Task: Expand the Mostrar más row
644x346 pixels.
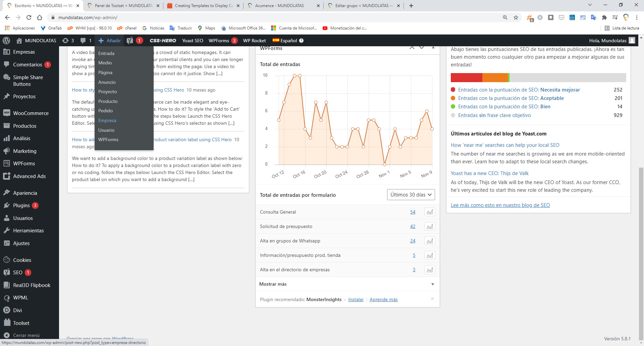Action: 347,284
